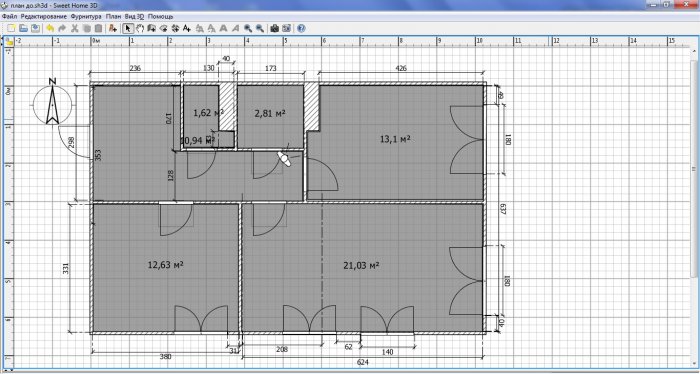700x374 pixels.
Task: Click the Add furniture icon
Action: click(112, 28)
